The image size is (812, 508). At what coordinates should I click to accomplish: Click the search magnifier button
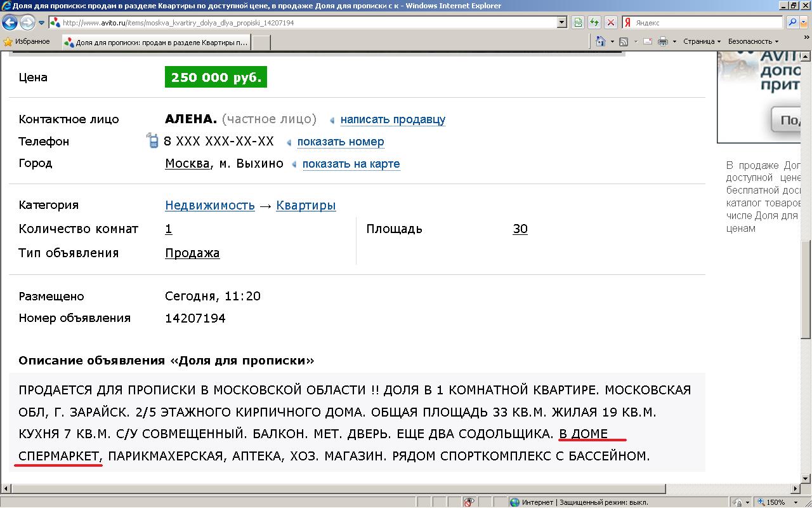792,23
